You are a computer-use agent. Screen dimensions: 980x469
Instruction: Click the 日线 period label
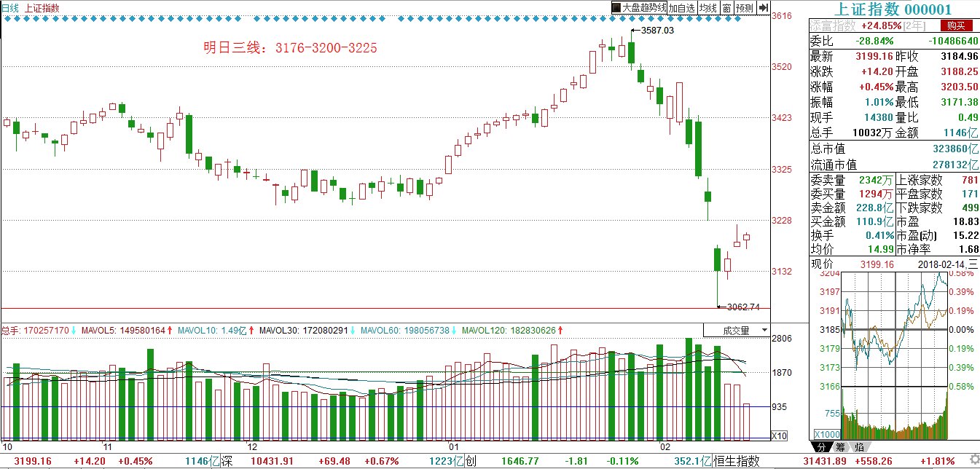(x=10, y=8)
